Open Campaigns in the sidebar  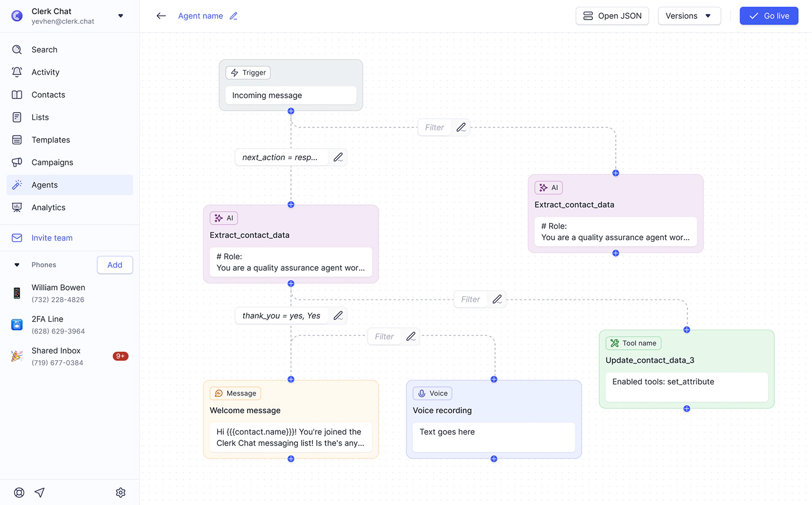tap(52, 162)
